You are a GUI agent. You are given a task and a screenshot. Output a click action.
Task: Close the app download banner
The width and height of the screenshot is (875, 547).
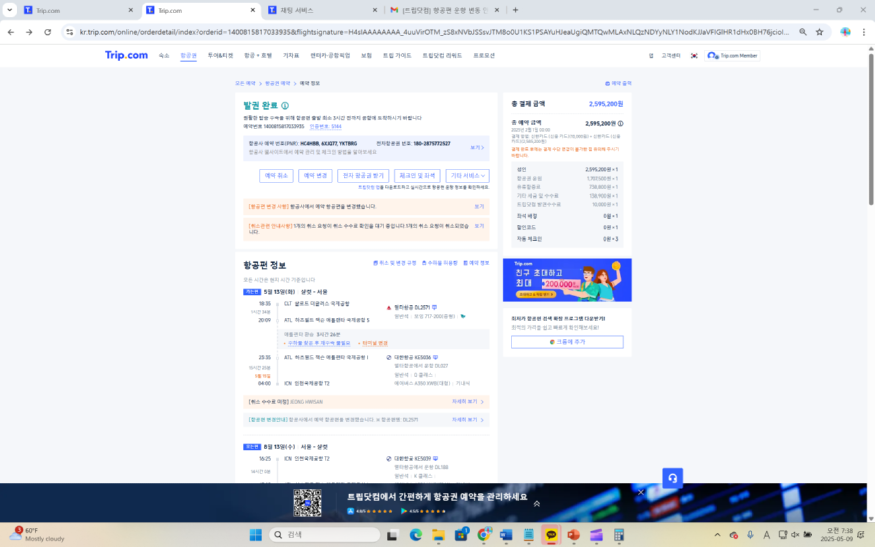point(641,492)
